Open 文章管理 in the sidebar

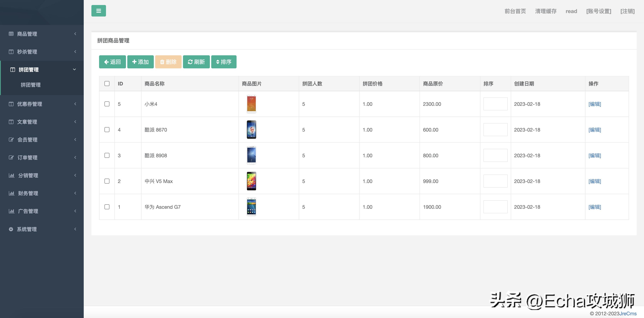pos(27,122)
